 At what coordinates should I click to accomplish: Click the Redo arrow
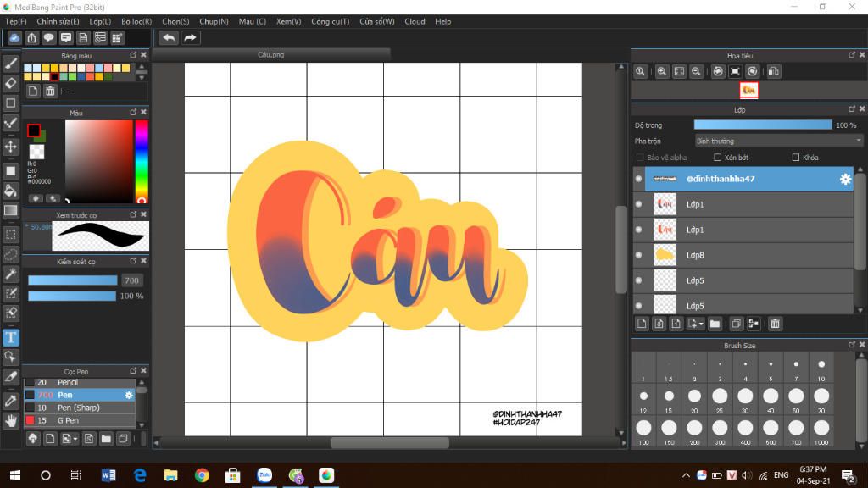click(190, 37)
